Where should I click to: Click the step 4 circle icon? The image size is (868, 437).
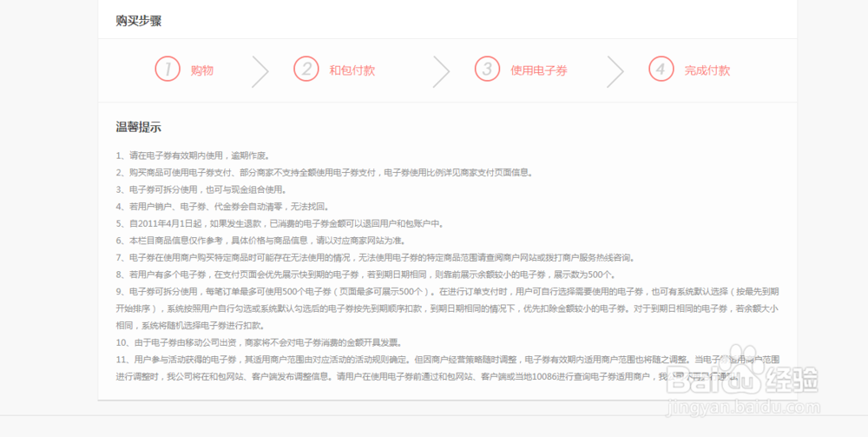pos(661,69)
